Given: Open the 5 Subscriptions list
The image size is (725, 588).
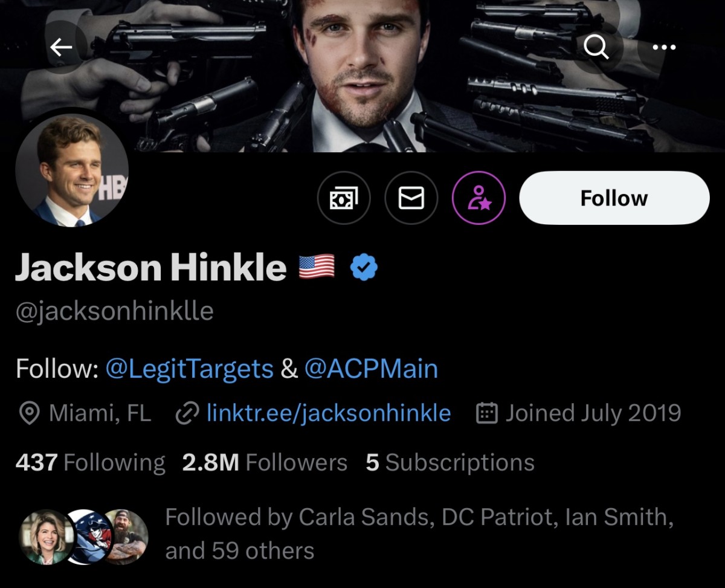Looking at the screenshot, I should click(x=450, y=463).
